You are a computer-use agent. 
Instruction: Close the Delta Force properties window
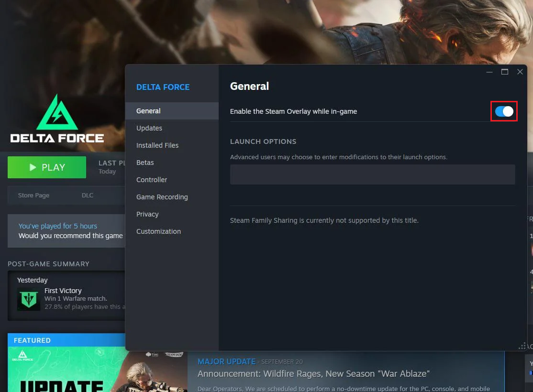point(520,72)
